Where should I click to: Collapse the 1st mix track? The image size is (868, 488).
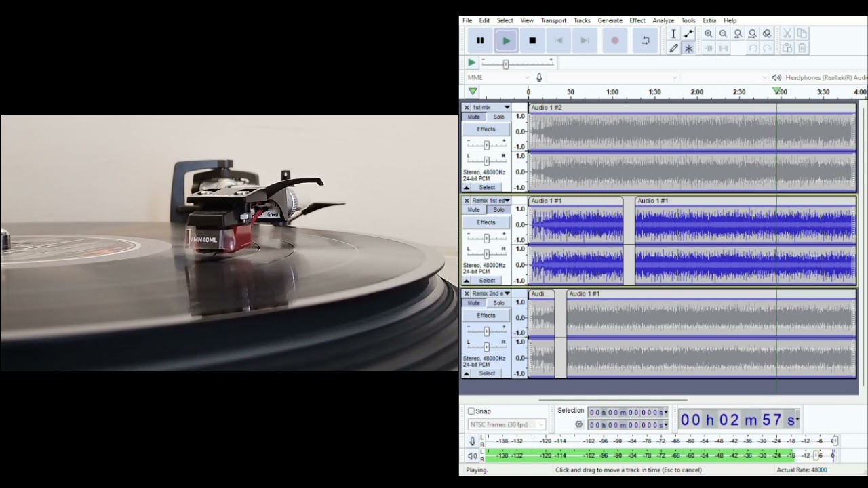pyautogui.click(x=466, y=187)
